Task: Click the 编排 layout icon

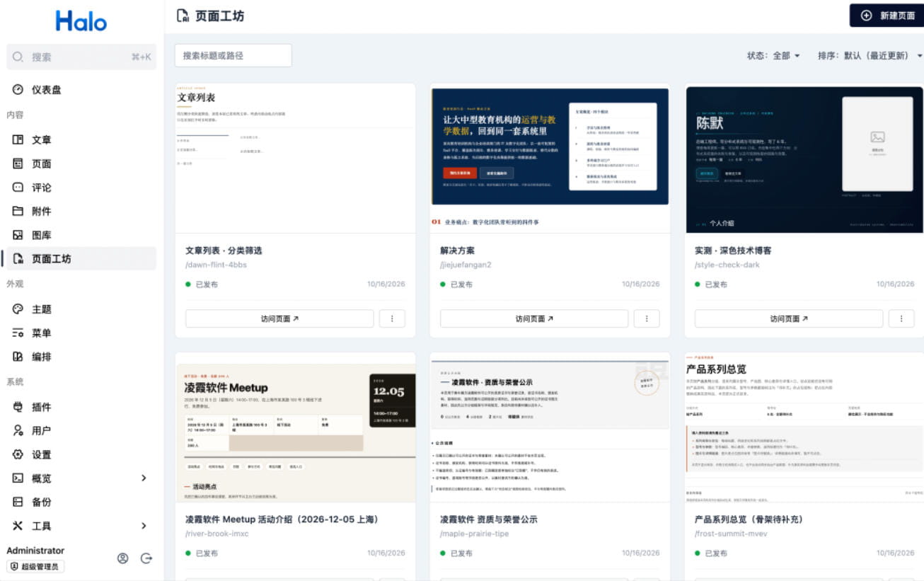Action: point(18,357)
